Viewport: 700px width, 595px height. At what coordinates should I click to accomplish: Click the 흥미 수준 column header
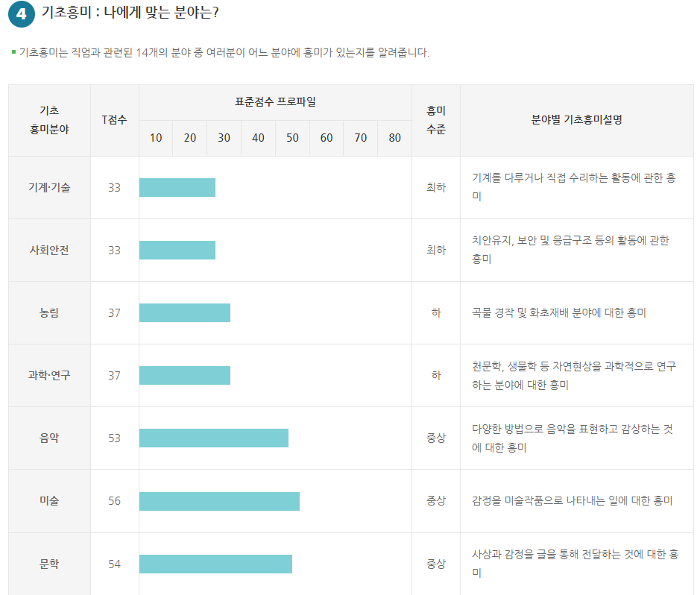[x=435, y=120]
